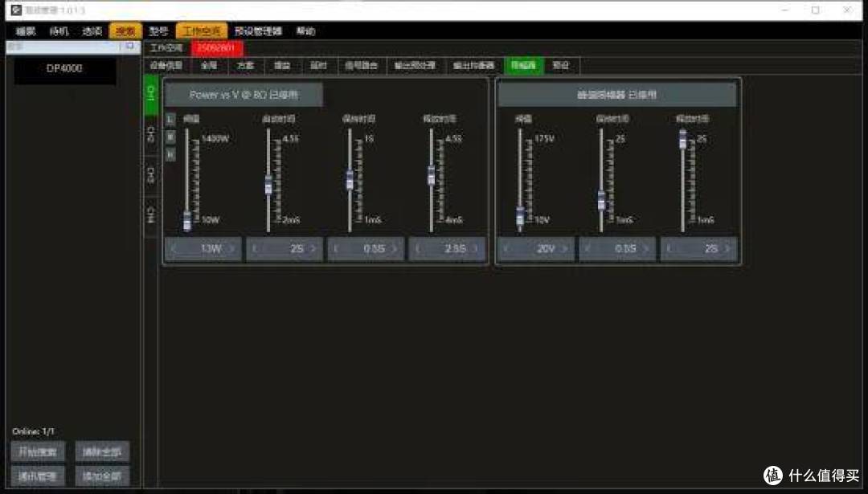Click power threshold slider handle near 10W
This screenshot has height=494, width=868.
tap(187, 221)
